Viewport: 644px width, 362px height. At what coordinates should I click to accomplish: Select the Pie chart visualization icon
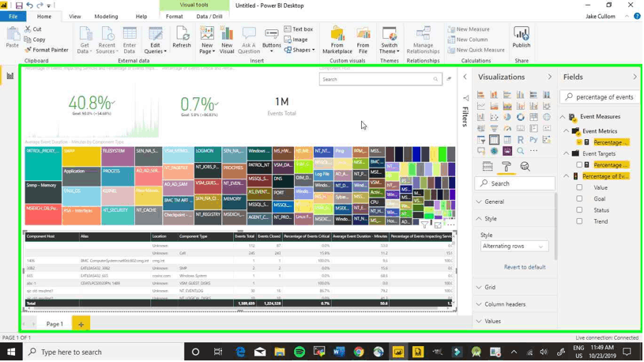tap(507, 117)
